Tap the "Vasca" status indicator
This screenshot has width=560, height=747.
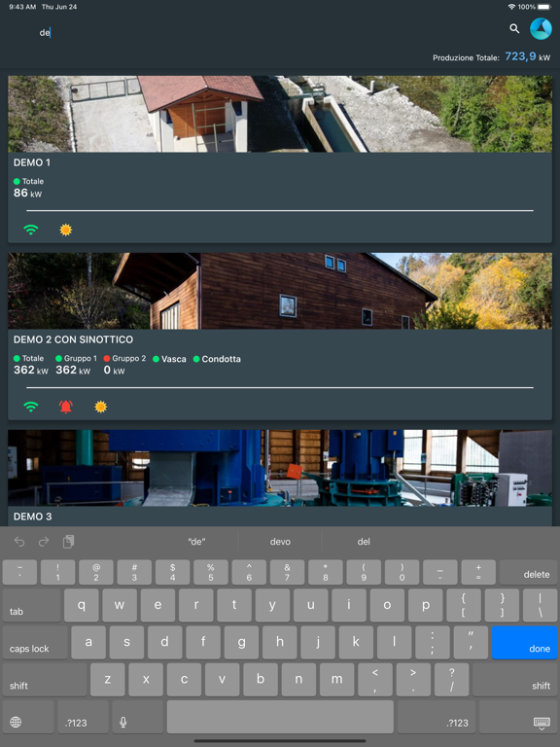[x=169, y=359]
